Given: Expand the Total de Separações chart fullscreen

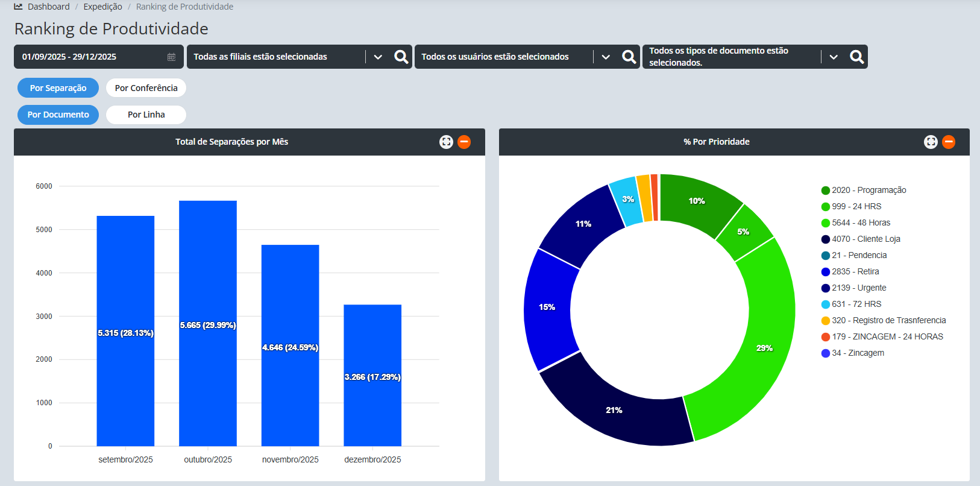Looking at the screenshot, I should tap(446, 142).
